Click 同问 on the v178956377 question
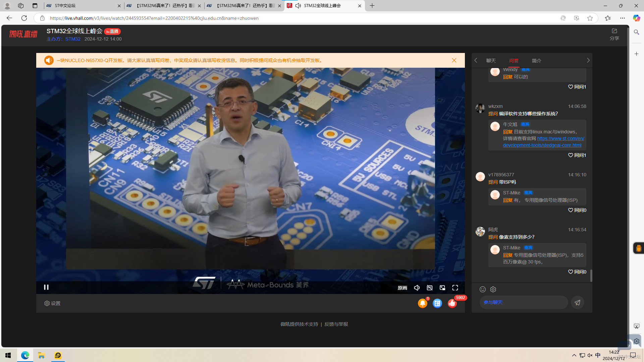The height and width of the screenshot is (362, 644). pos(577,210)
